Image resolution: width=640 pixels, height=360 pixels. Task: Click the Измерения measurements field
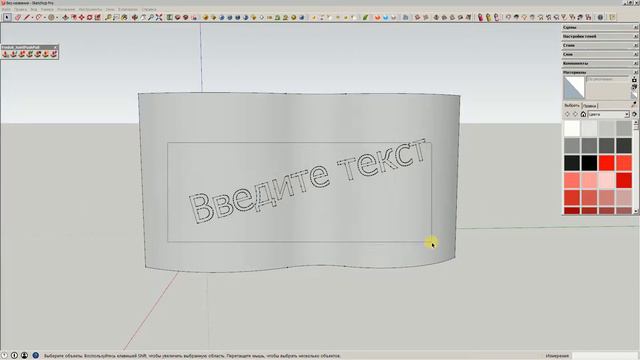[605, 356]
